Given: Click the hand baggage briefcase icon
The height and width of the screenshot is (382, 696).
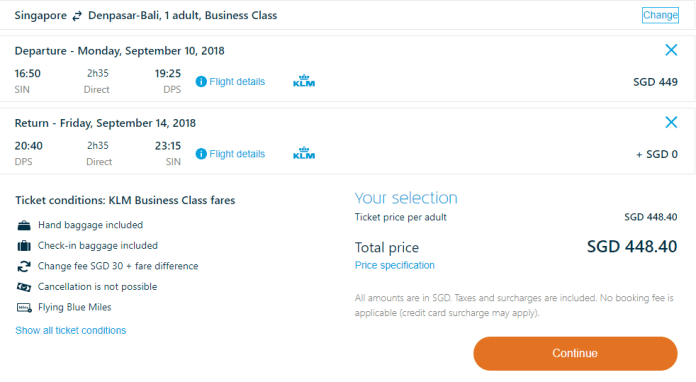Looking at the screenshot, I should (x=24, y=225).
